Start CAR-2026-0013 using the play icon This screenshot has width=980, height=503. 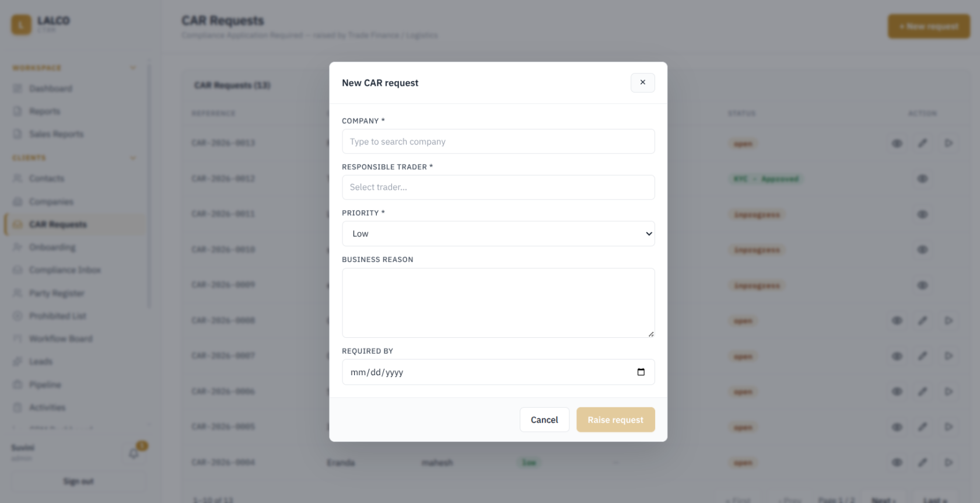[x=949, y=143]
